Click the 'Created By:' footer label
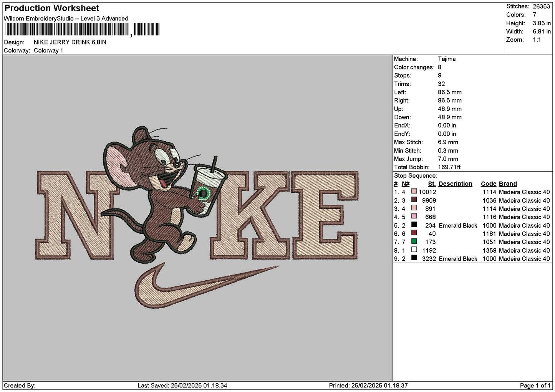 20,385
